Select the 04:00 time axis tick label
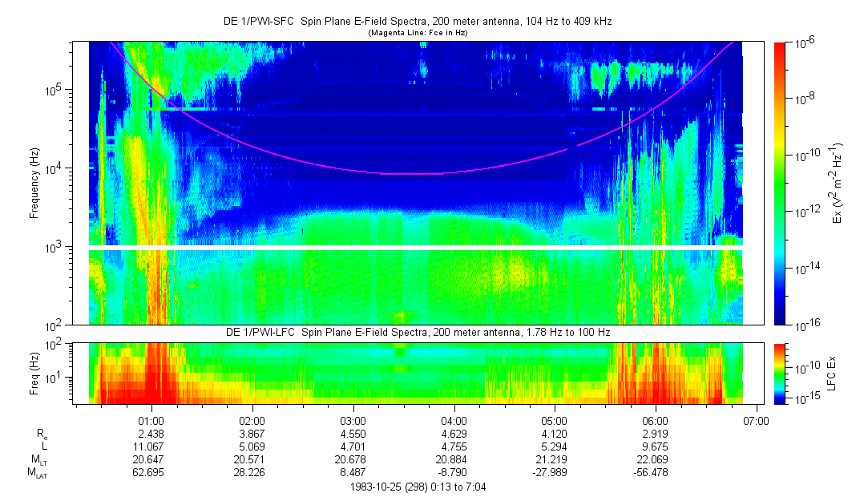Screen dimensions: 868x497 (x=454, y=420)
